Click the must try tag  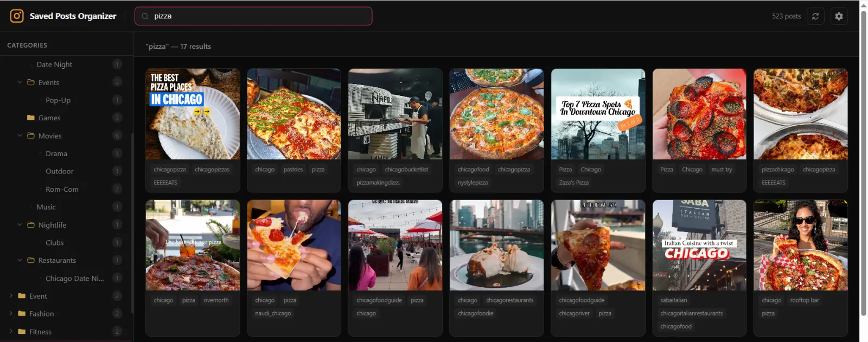(722, 170)
